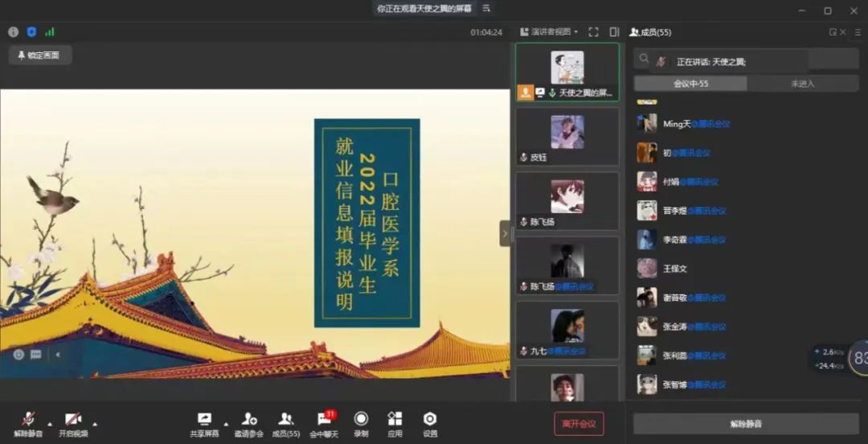Image resolution: width=868 pixels, height=444 pixels.
Task: Unmute microphone via 解除静音 toggle
Action: (x=28, y=419)
